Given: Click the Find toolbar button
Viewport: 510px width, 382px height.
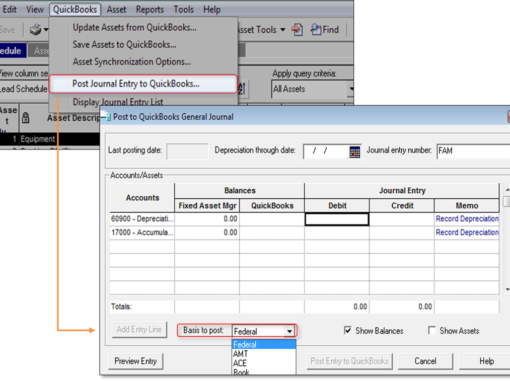Looking at the screenshot, I should click(324, 30).
